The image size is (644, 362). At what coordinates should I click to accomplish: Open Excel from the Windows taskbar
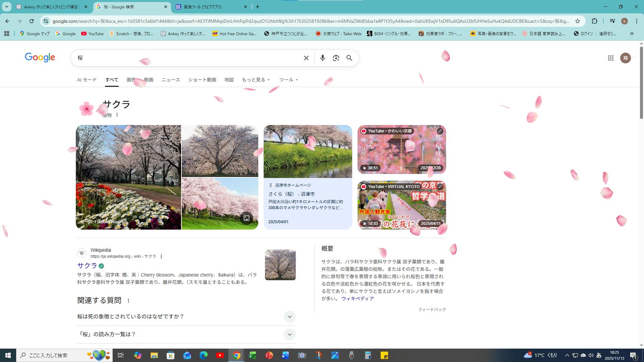click(253, 355)
